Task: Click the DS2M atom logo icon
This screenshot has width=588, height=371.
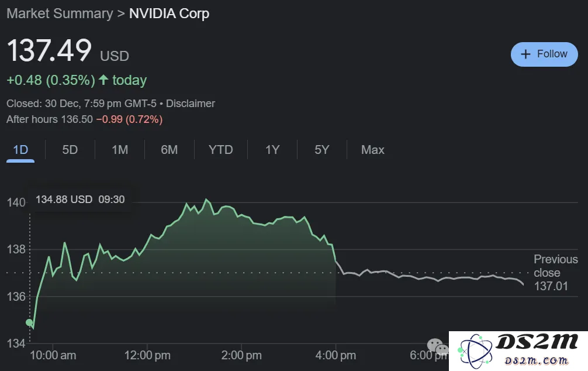Action: (x=476, y=352)
